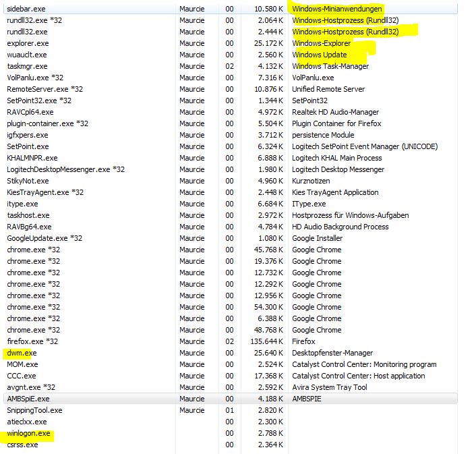The width and height of the screenshot is (476, 454).
Task: Click the 54.300 K memory value
Action: 268,308
